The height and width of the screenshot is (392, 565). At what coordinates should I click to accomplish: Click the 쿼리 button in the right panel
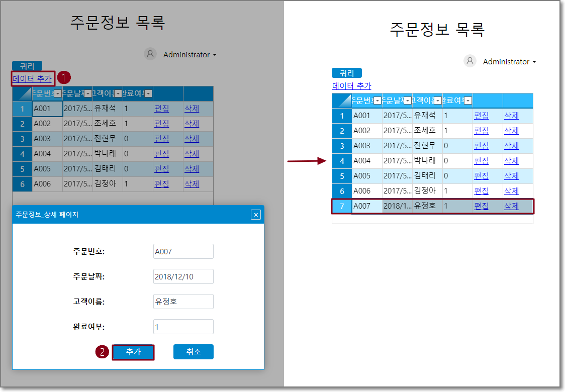pyautogui.click(x=347, y=73)
